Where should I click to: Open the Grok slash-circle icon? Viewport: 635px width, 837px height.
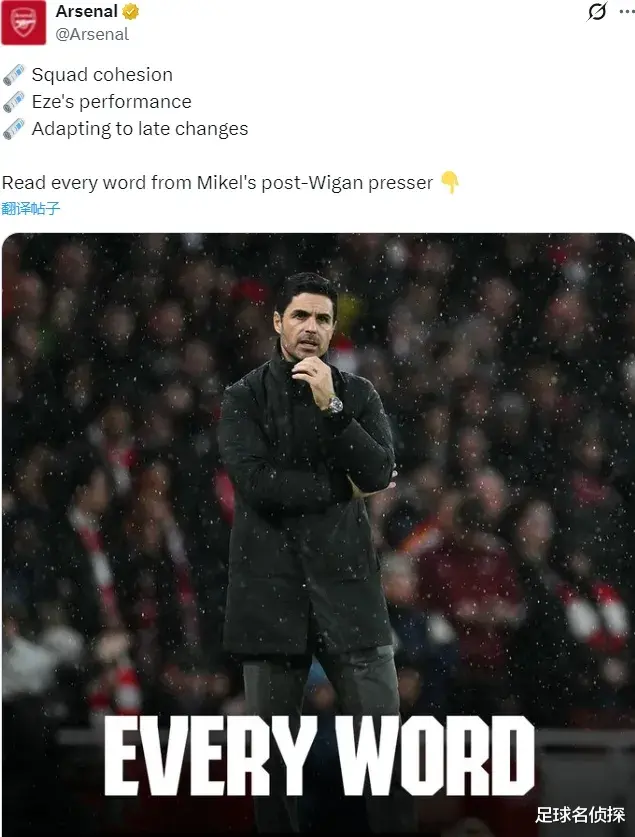point(597,11)
